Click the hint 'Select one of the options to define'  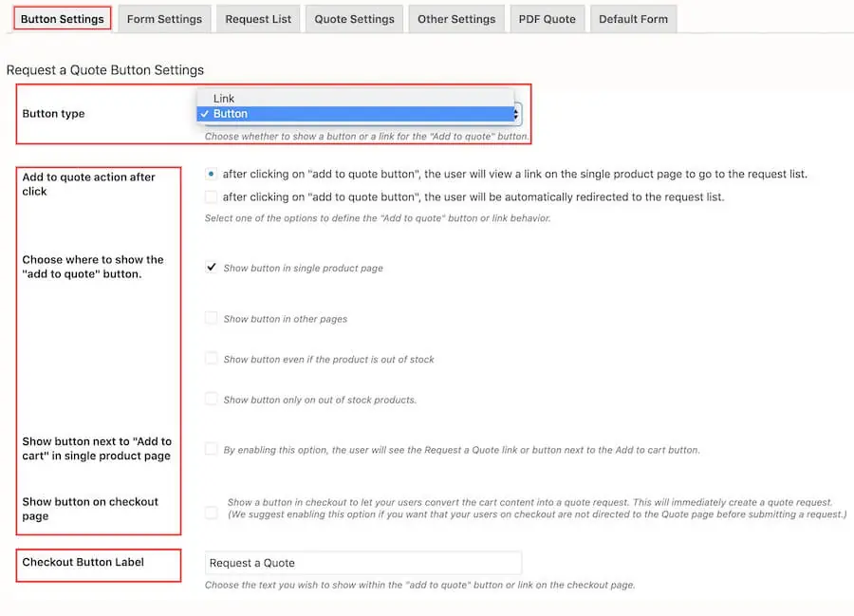378,218
